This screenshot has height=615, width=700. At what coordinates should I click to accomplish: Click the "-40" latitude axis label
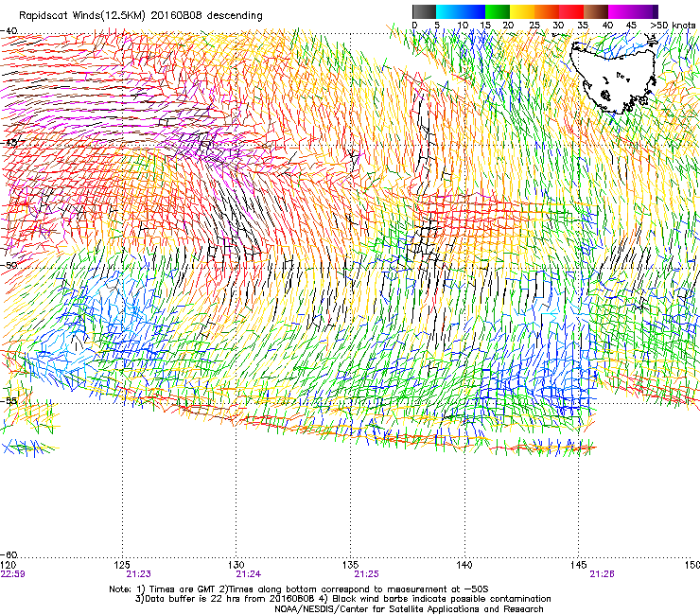tap(9, 31)
